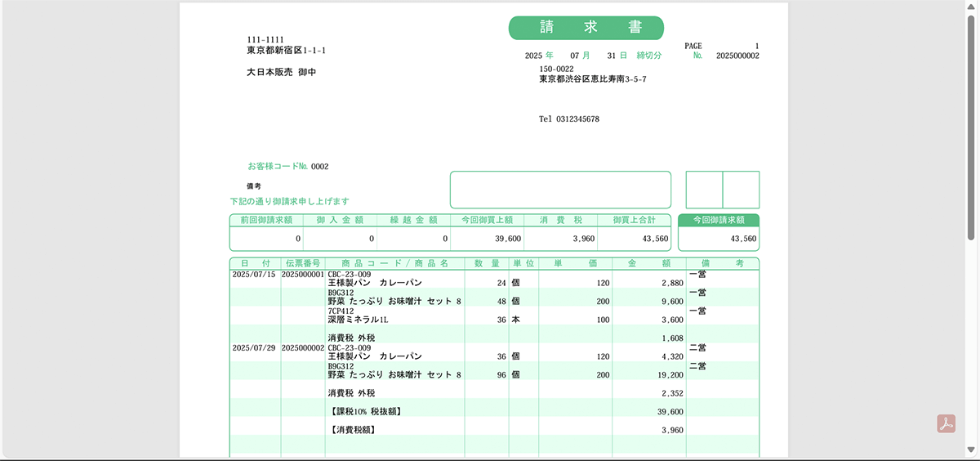Click the Adobe Acrobat PDF icon
Screen dimensions: 980x461
click(x=946, y=424)
